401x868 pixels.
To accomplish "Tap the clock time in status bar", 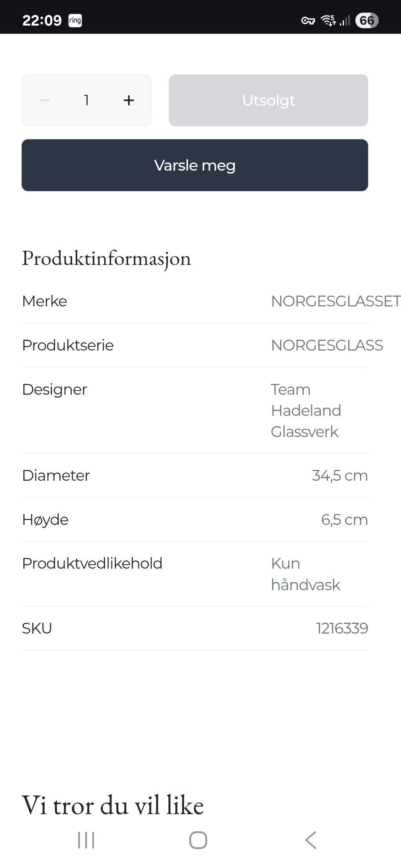I will (42, 20).
